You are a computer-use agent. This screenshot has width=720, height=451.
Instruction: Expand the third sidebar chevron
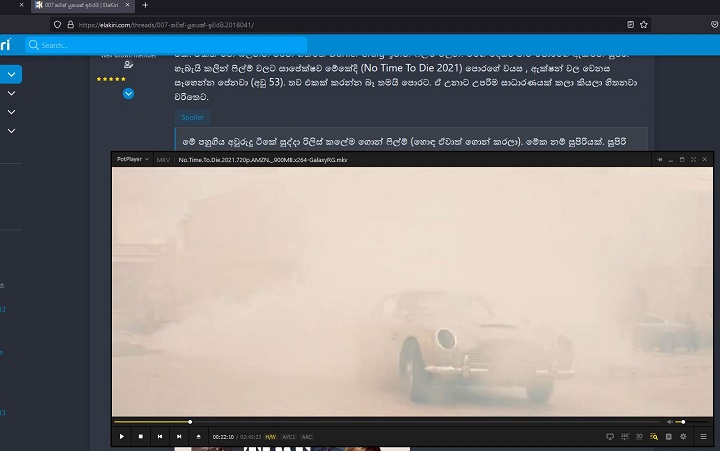click(x=11, y=112)
